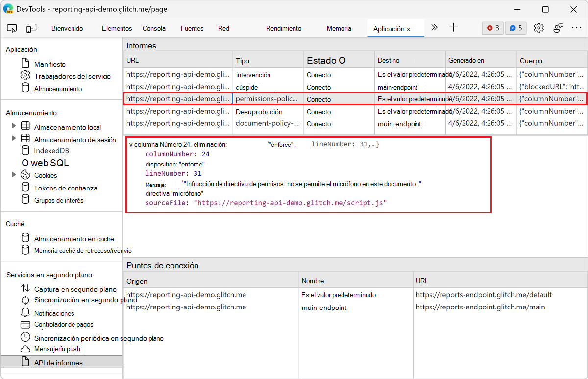Image resolution: width=588 pixels, height=379 pixels.
Task: Open the Red tab
Action: click(223, 28)
